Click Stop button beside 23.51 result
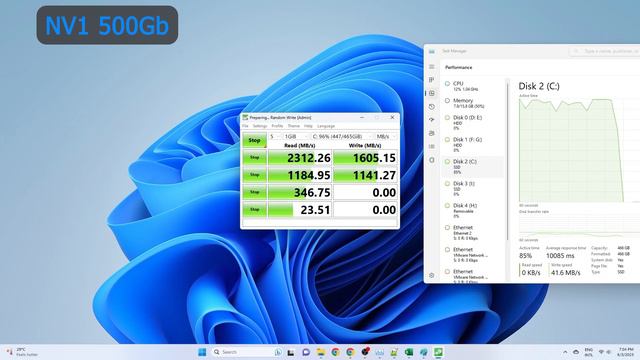This screenshot has width=640, height=360. click(x=254, y=209)
